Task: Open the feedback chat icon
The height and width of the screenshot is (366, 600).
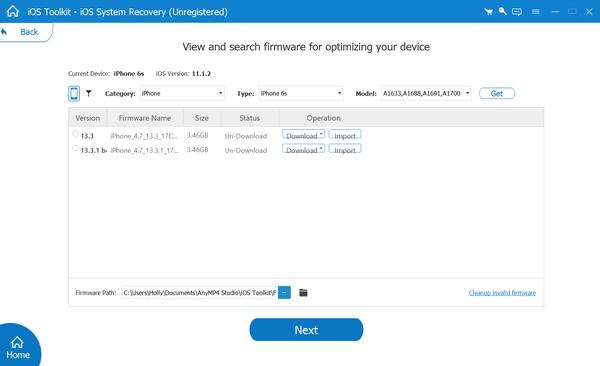Action: tap(517, 11)
